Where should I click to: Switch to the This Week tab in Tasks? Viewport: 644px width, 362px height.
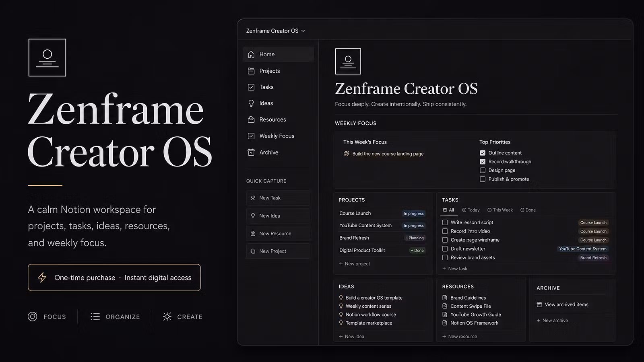click(500, 210)
